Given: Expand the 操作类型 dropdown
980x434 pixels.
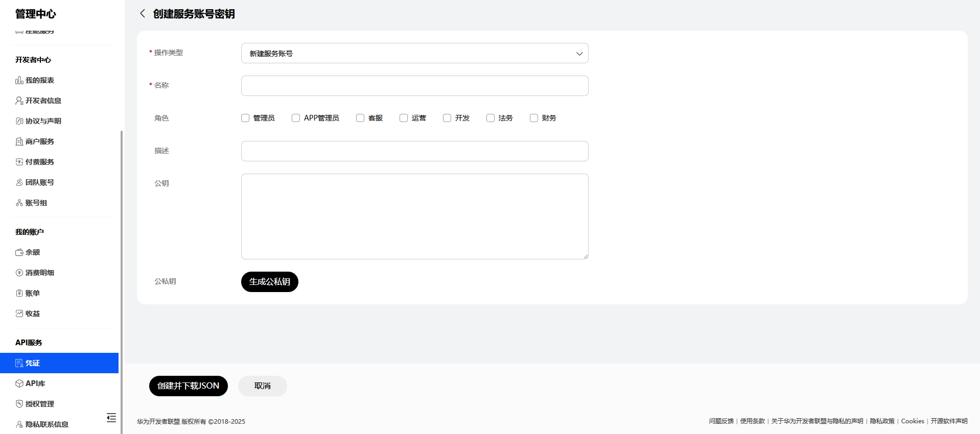Looking at the screenshot, I should point(415,53).
